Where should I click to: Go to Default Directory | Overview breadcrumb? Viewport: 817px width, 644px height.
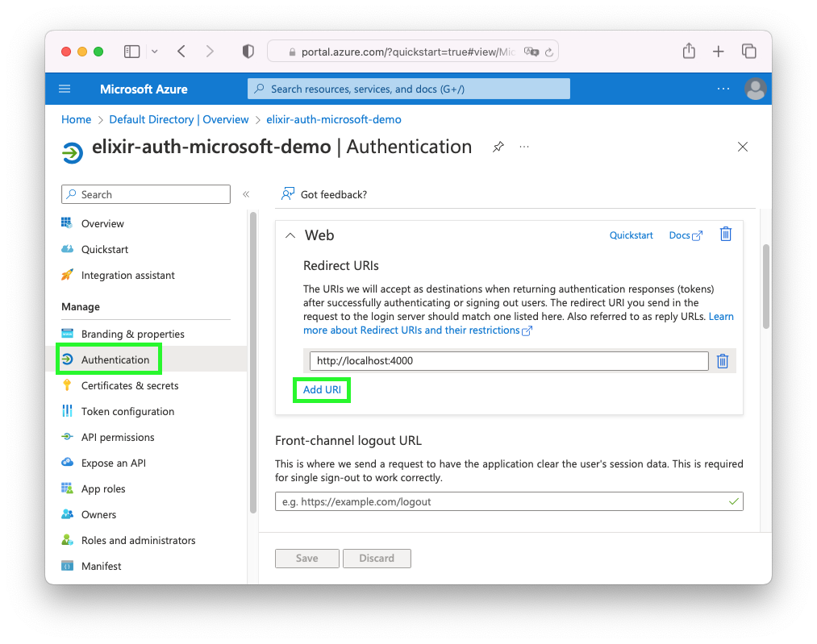pos(179,119)
